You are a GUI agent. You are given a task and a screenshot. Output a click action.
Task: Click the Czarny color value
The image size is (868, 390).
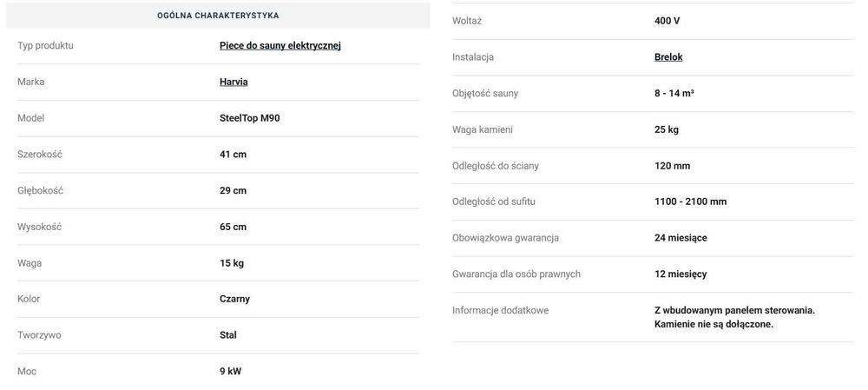234,299
